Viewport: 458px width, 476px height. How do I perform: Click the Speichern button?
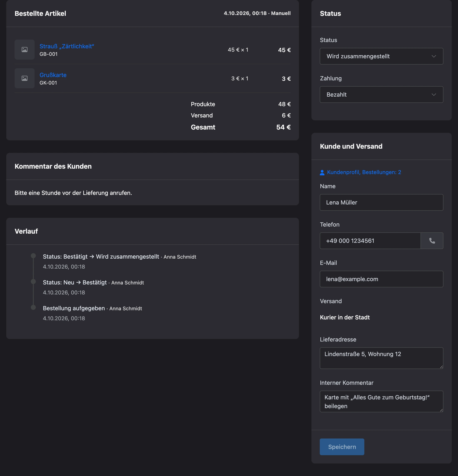point(342,447)
